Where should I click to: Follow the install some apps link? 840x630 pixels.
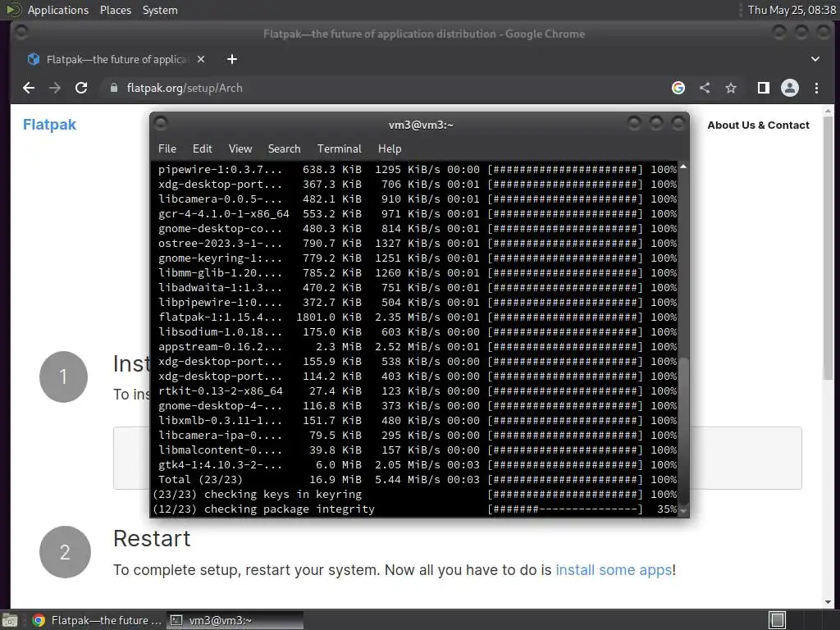(614, 569)
